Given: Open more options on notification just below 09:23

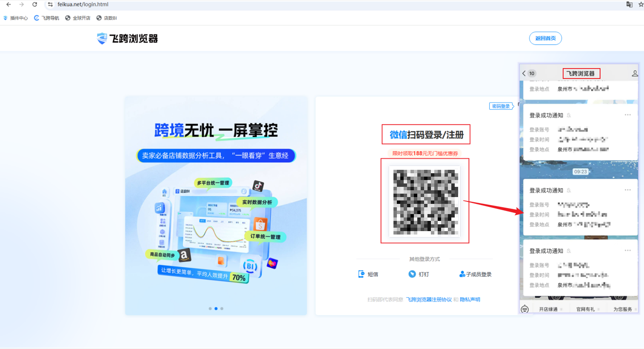Looking at the screenshot, I should click(627, 190).
